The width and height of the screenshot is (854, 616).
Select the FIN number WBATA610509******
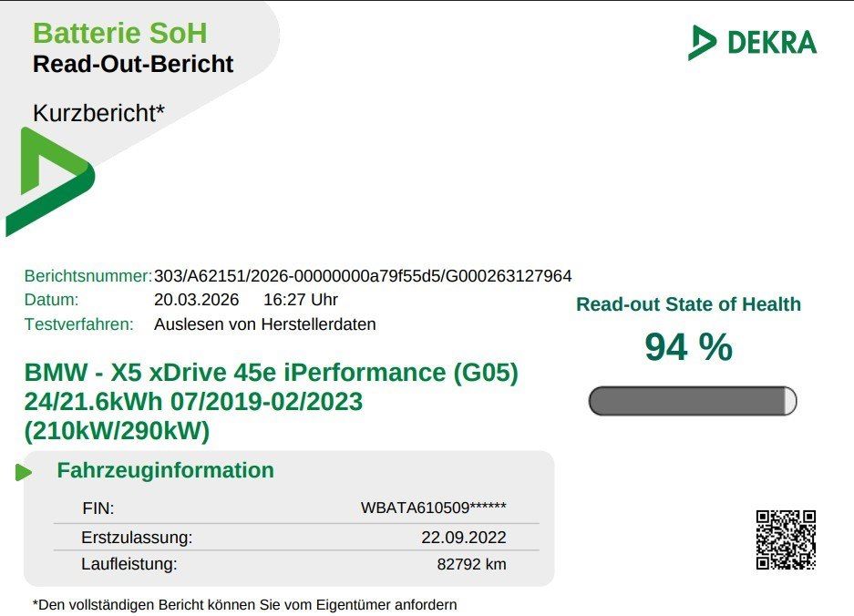pyautogui.click(x=433, y=508)
